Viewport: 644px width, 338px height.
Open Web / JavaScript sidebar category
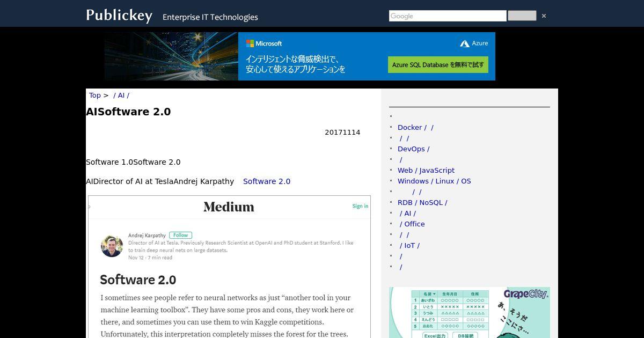point(426,171)
